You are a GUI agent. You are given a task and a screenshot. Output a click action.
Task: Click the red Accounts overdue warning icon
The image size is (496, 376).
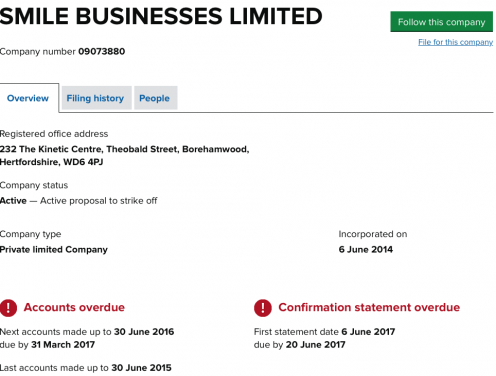tap(8, 307)
